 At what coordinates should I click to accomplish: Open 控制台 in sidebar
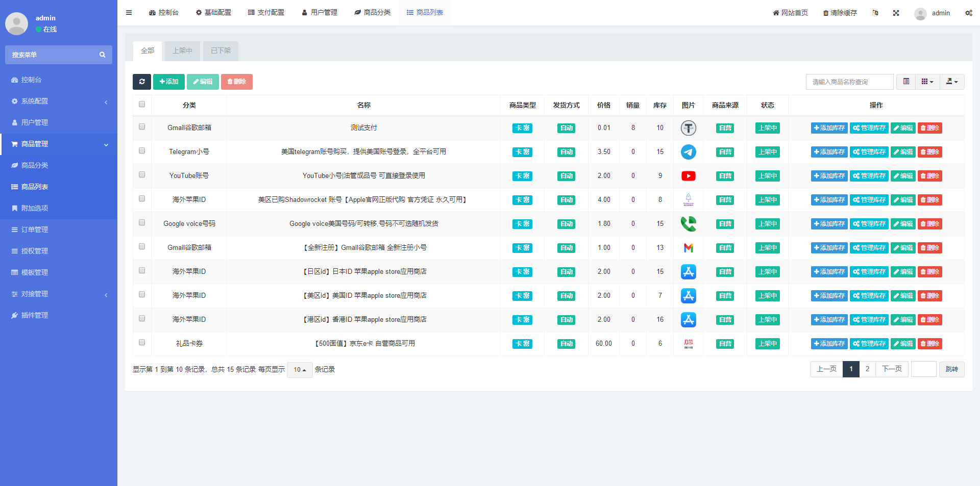click(59, 80)
